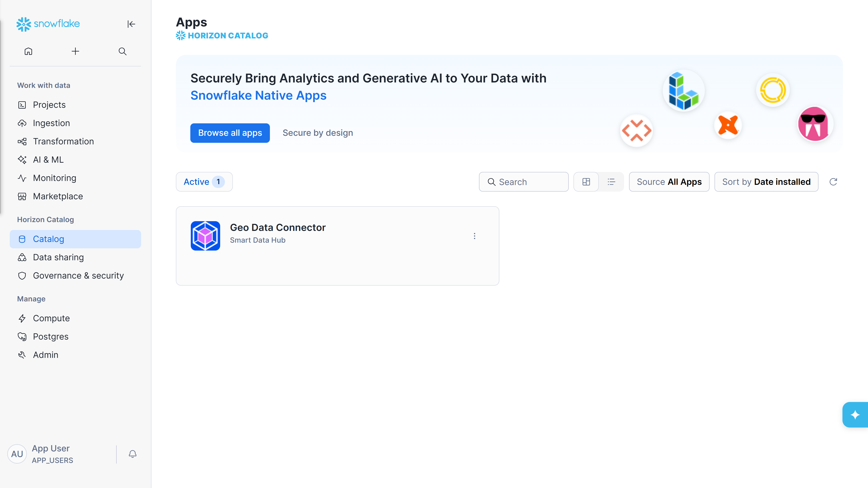Click blue-green cubes app icon in banner
The image size is (868, 488).
coord(684,91)
